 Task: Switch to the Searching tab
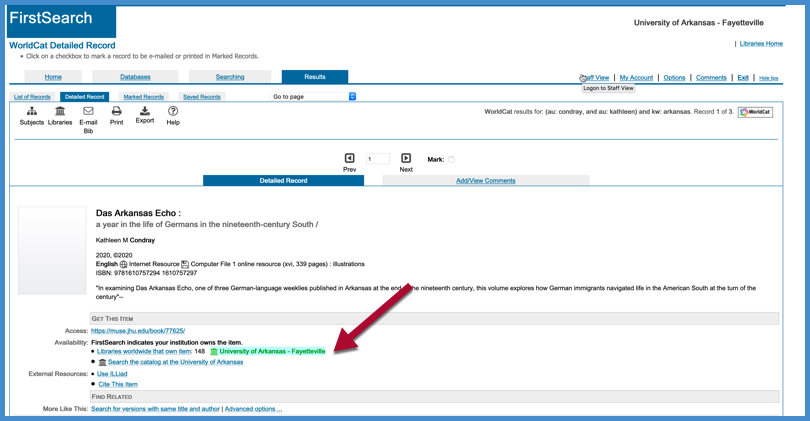(230, 77)
